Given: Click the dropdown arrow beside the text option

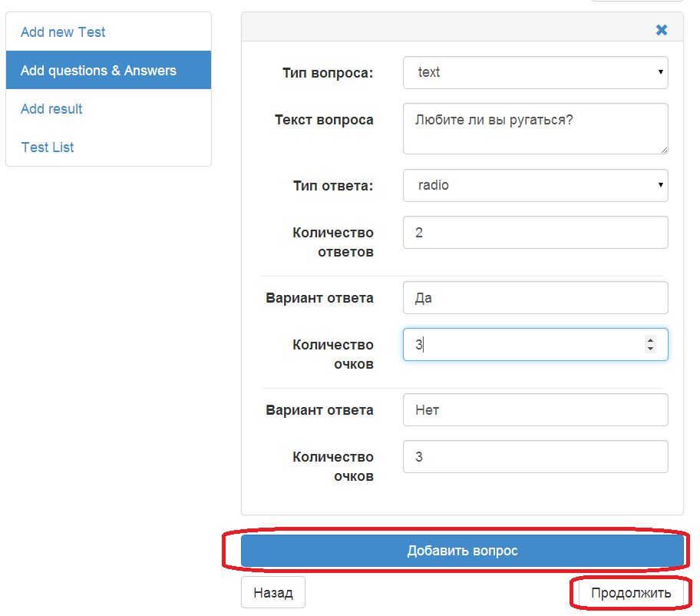Looking at the screenshot, I should click(660, 72).
